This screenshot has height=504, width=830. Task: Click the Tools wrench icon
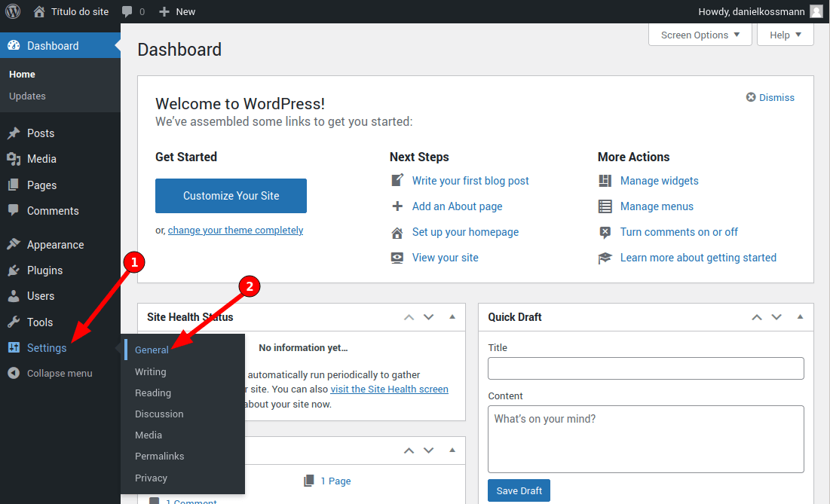click(x=14, y=322)
